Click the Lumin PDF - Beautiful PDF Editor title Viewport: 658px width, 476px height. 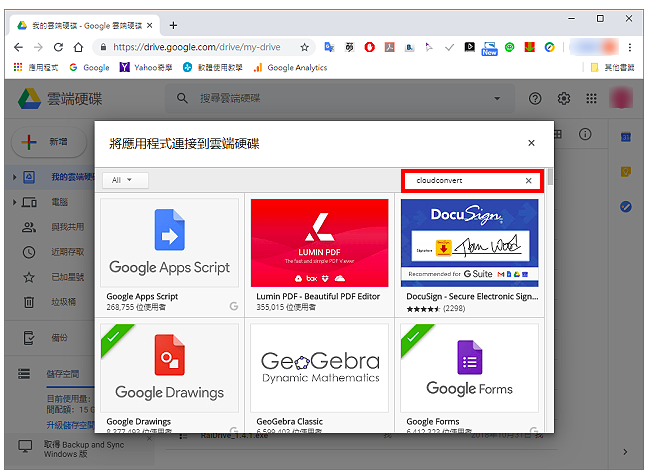coord(318,296)
